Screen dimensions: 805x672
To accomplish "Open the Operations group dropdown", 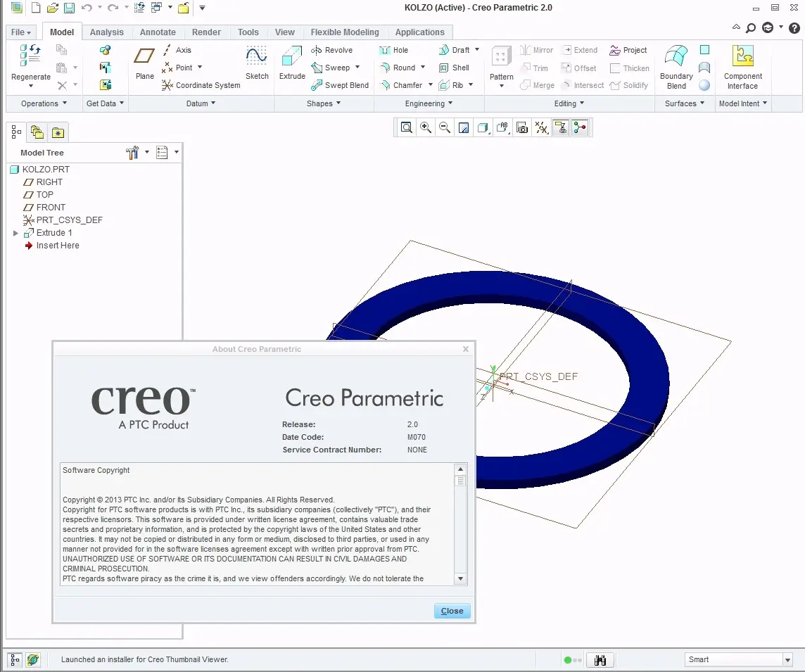I will pyautogui.click(x=44, y=103).
